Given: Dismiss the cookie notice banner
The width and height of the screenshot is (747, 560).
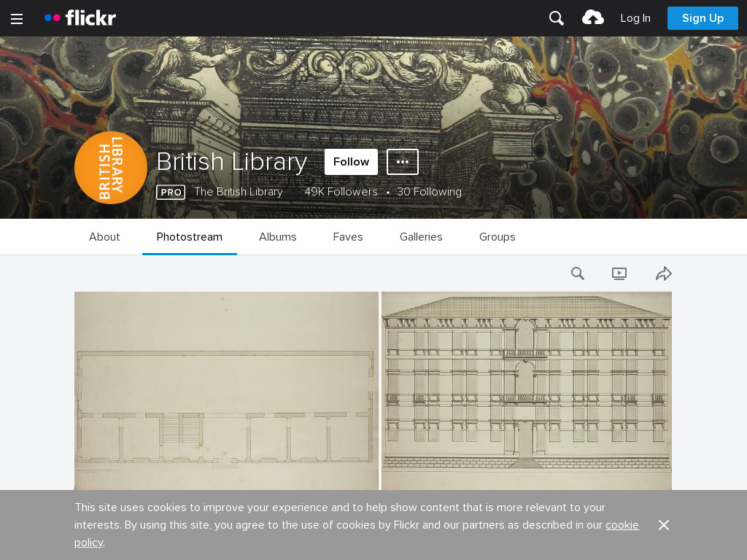Looking at the screenshot, I should point(663,525).
